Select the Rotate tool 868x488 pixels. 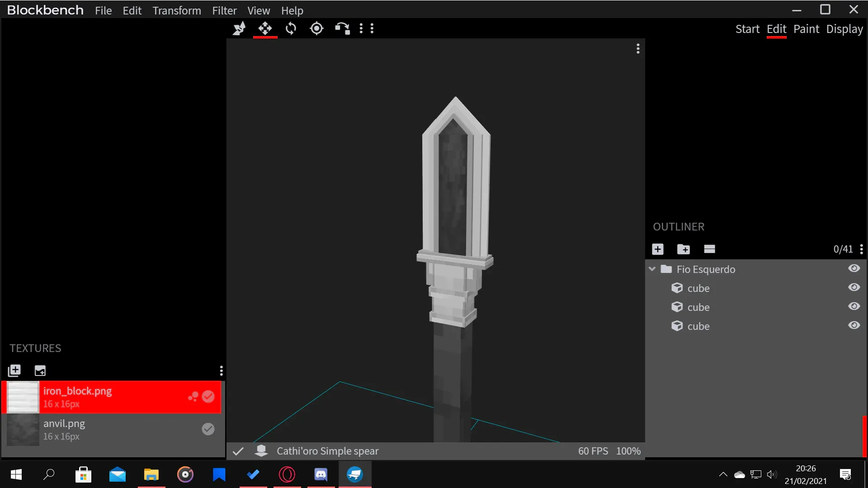click(291, 28)
